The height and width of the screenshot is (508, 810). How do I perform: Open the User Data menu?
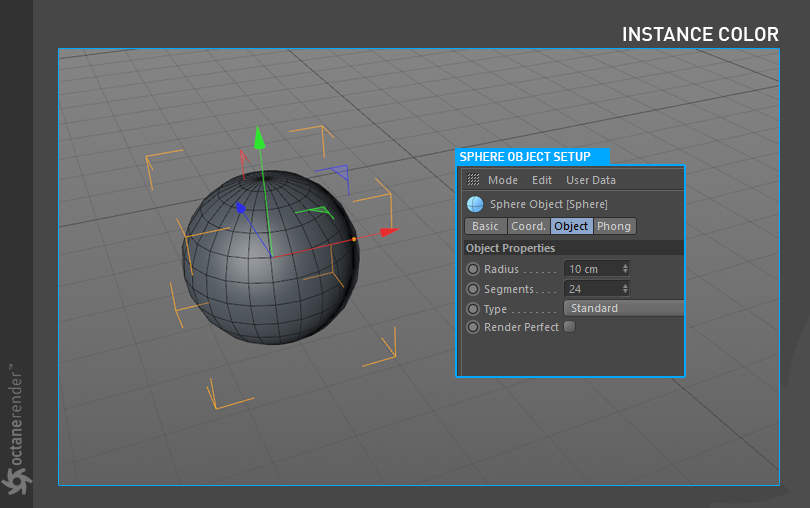[x=591, y=180]
